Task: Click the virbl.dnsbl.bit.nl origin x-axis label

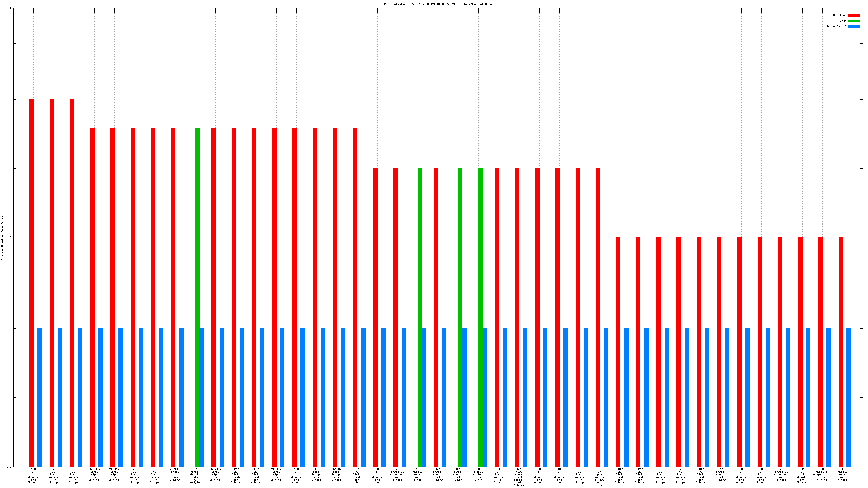Action: click(x=195, y=475)
